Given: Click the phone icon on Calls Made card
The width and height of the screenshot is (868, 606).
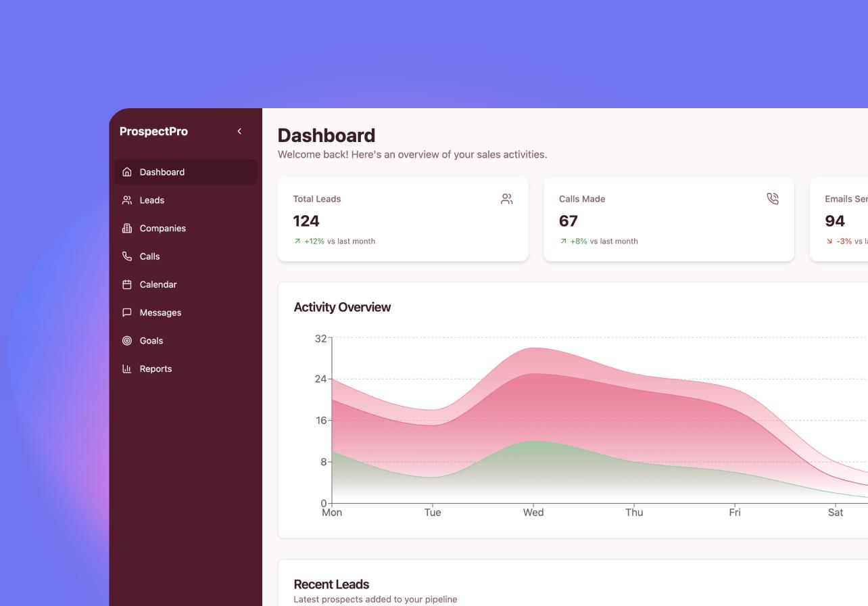Looking at the screenshot, I should 773,198.
